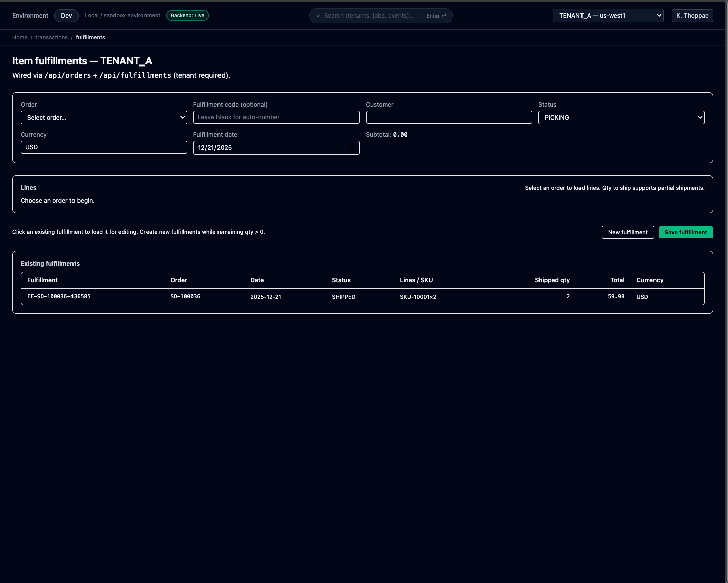
Task: Open the K. Thoppae user menu
Action: tap(692, 16)
